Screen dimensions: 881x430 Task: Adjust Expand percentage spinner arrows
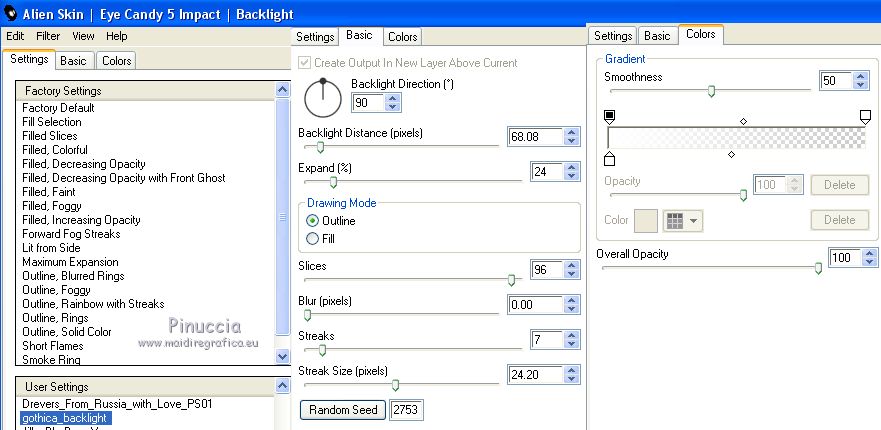(571, 171)
